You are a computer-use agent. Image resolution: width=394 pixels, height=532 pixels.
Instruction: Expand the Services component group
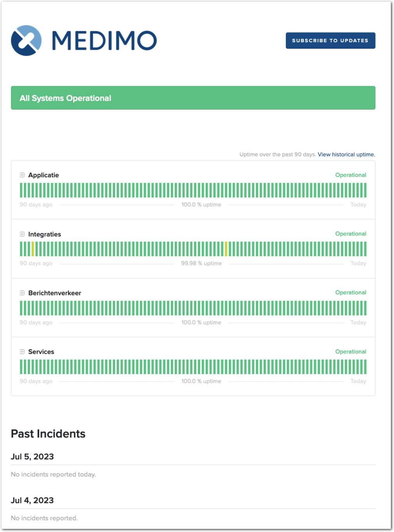(x=22, y=352)
